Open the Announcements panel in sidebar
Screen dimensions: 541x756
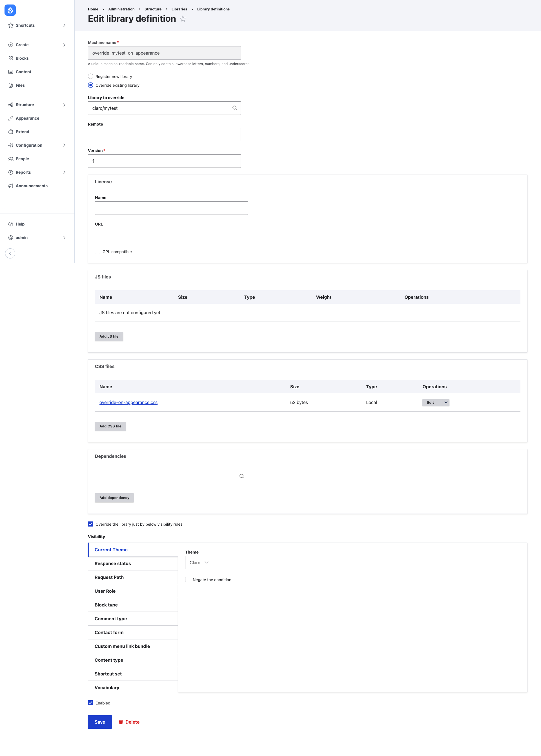click(31, 186)
